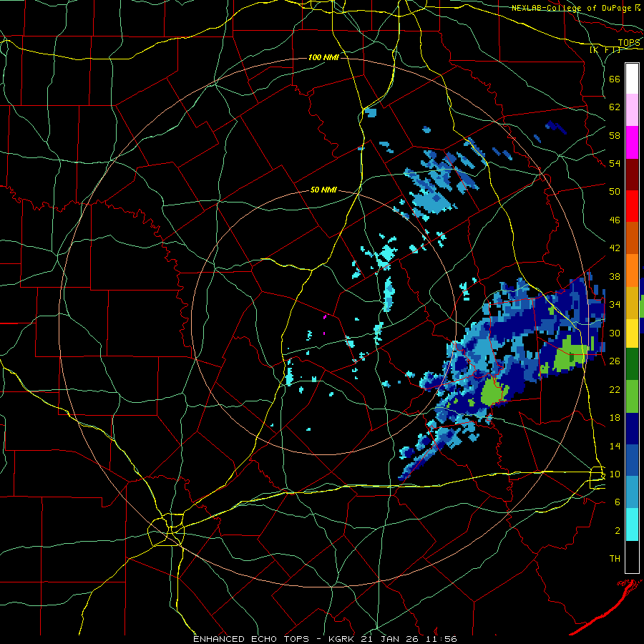
Task: Select the dark orange legend swatch beside 42
Action: (x=632, y=238)
